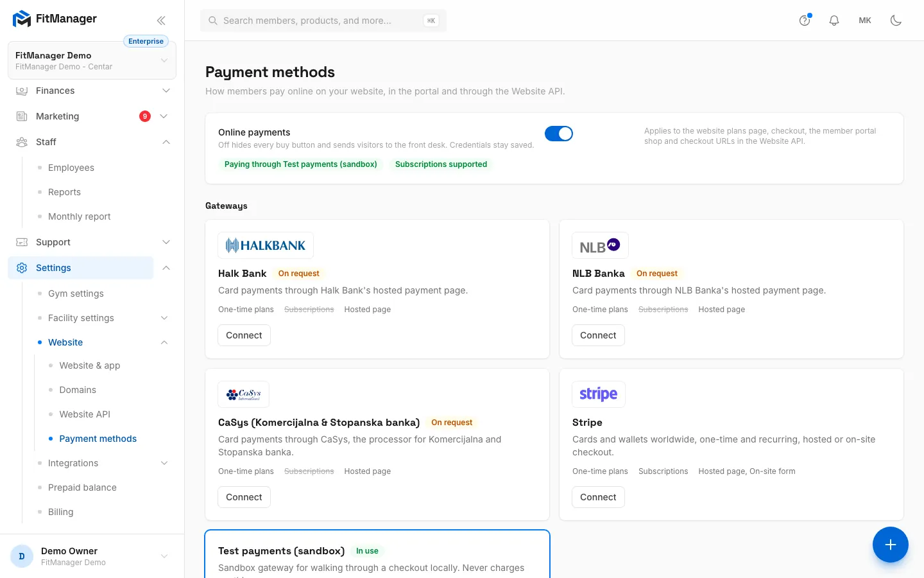This screenshot has height=578, width=924.
Task: Click the CaSys logo
Action: coord(244,394)
